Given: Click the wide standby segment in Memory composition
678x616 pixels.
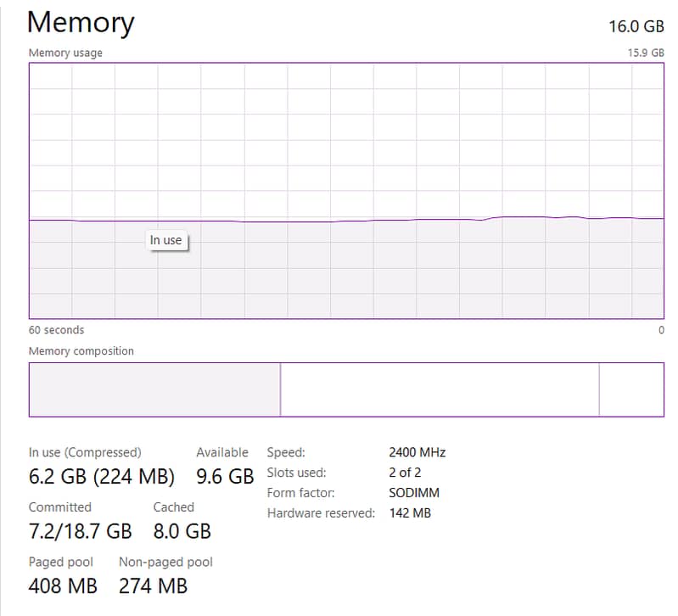Looking at the screenshot, I should click(x=439, y=389).
